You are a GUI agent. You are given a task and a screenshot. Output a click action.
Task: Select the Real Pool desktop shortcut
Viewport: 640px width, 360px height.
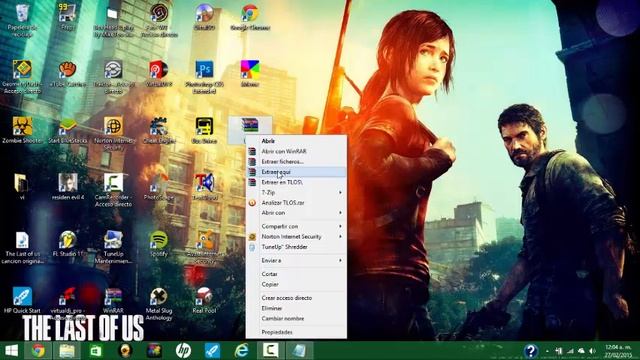(204, 300)
